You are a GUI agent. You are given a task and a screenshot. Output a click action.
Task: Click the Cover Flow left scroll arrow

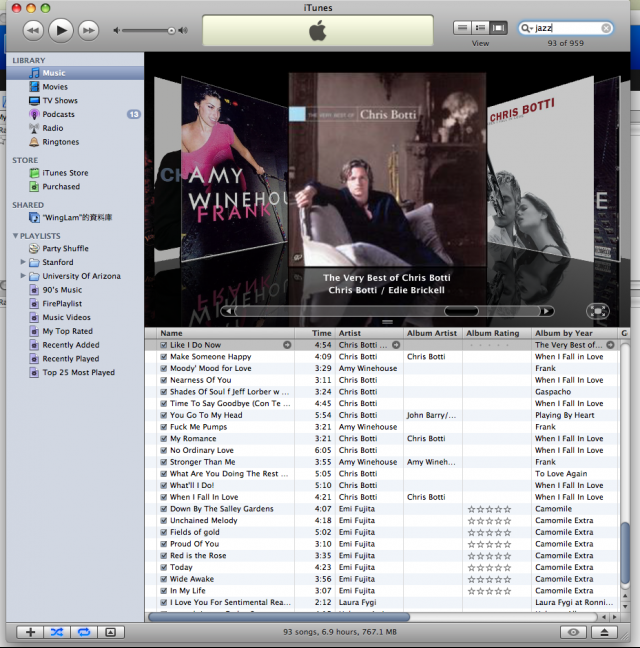point(229,311)
